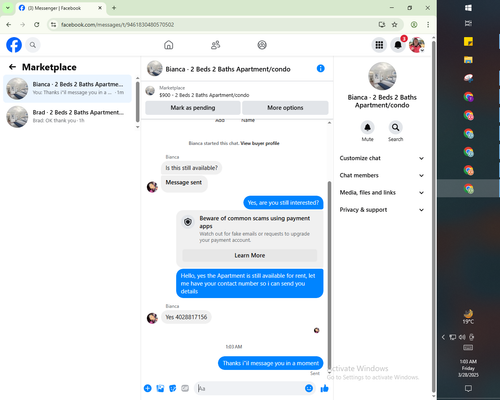Click the large listing picture in side panel
Viewport: 500px width, 400px height.
(382, 76)
